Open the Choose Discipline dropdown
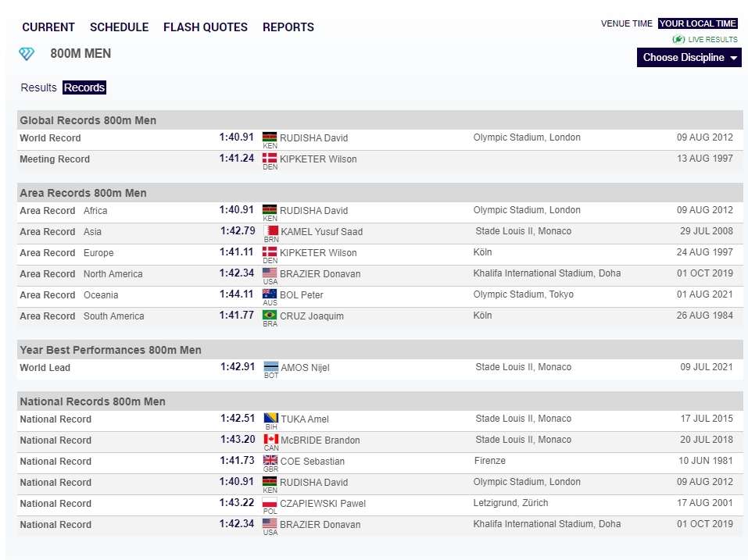The width and height of the screenshot is (748, 560). [689, 58]
